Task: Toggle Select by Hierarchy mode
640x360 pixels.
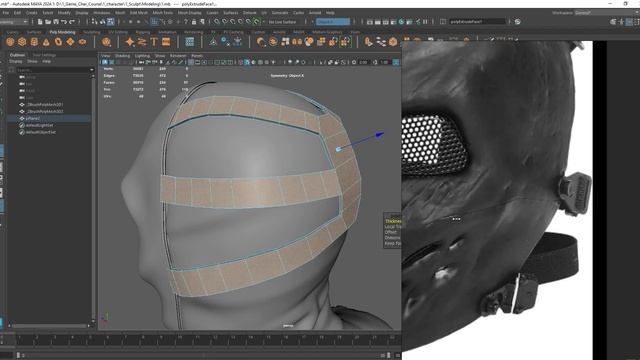Action: click(x=95, y=22)
